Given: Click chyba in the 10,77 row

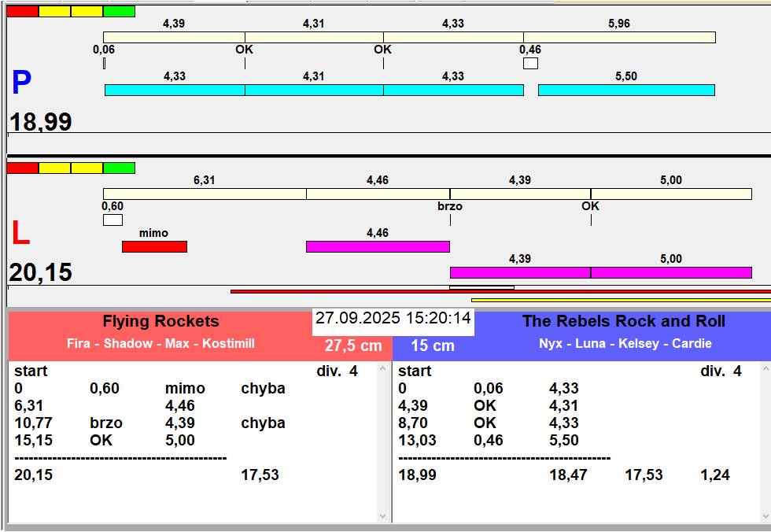Looking at the screenshot, I should tap(263, 423).
